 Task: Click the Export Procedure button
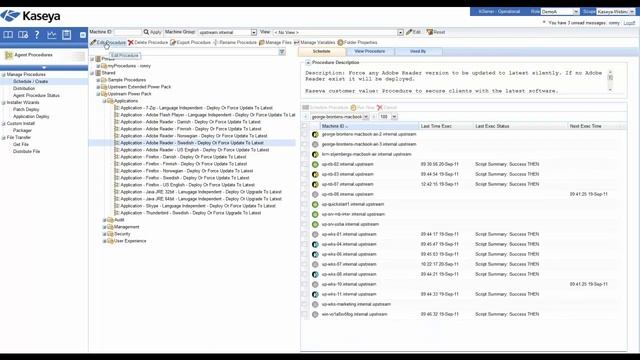pyautogui.click(x=191, y=42)
